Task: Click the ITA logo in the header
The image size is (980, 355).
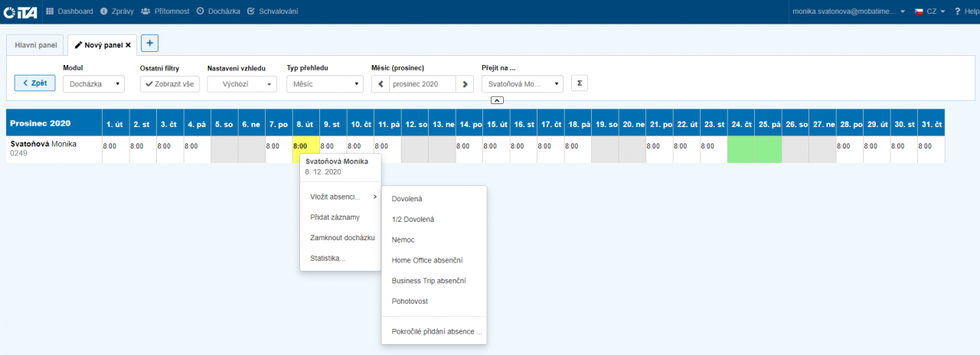Action: coord(21,11)
